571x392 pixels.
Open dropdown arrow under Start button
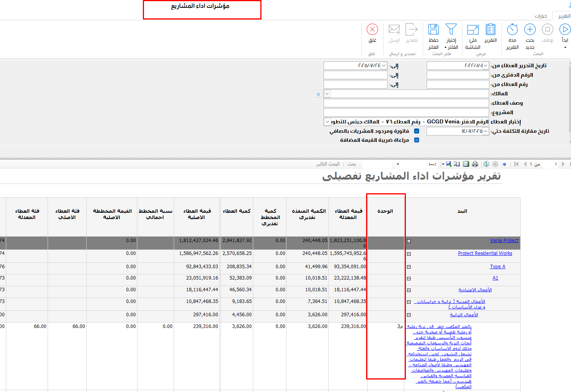(565, 48)
